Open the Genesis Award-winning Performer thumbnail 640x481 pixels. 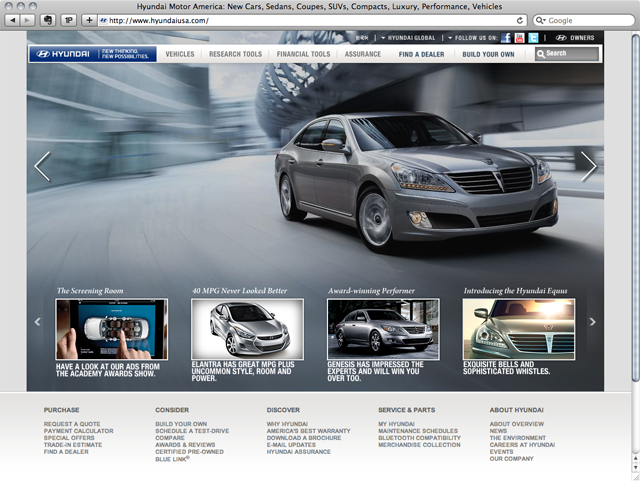pyautogui.click(x=383, y=329)
